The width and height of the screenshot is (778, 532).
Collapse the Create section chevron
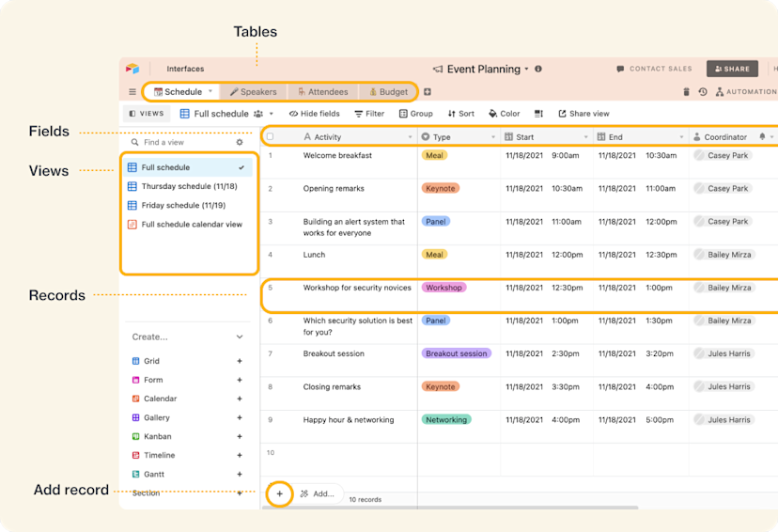(x=240, y=337)
